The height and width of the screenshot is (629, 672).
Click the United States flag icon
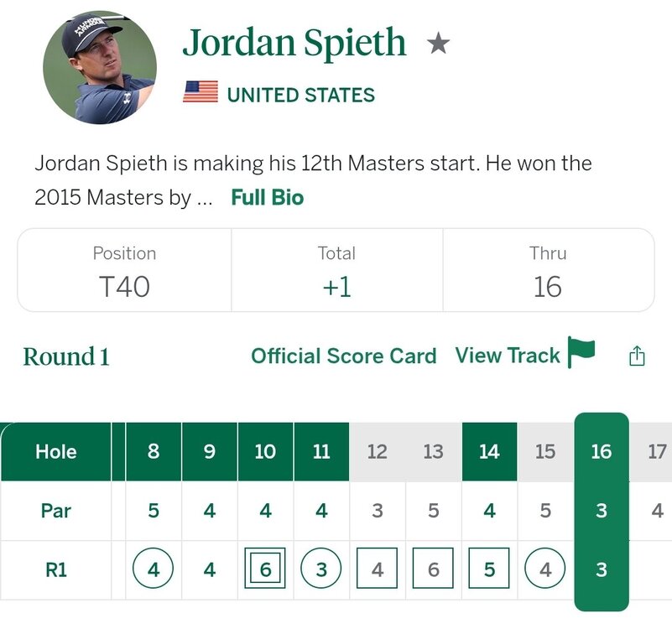(x=201, y=93)
